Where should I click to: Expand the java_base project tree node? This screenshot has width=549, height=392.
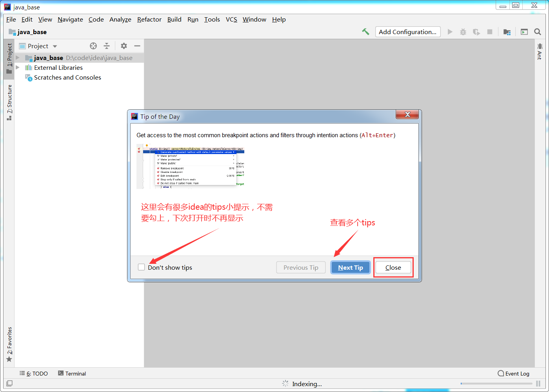point(18,58)
